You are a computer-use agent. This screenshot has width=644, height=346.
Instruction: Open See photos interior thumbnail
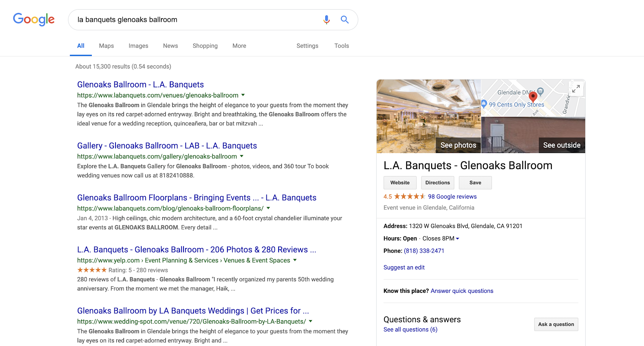(429, 116)
